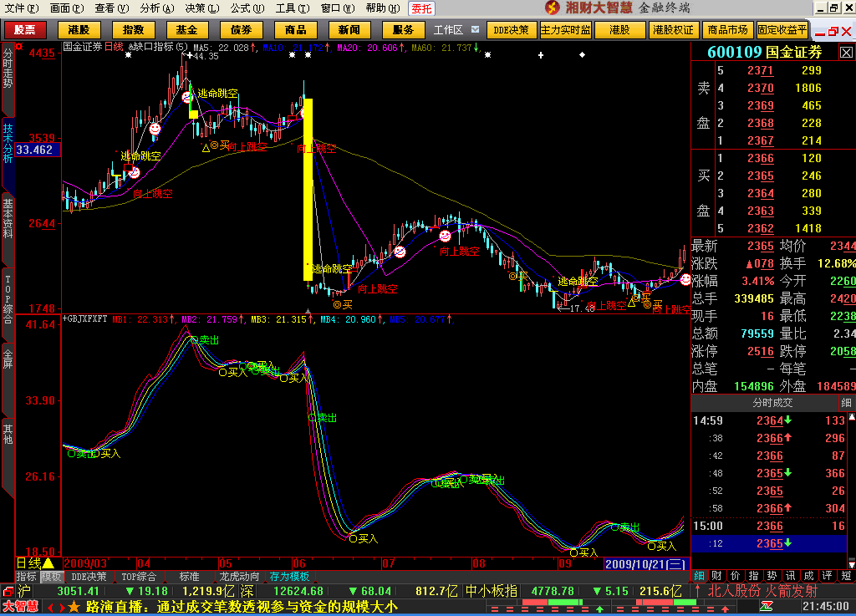Open the 分析(A) menu
This screenshot has width=856, height=616.
(x=156, y=8)
